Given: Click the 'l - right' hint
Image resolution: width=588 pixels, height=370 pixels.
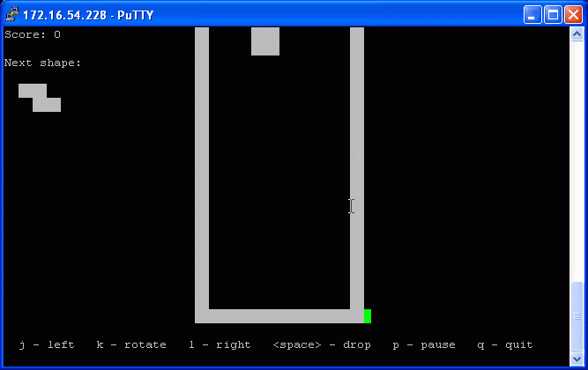Looking at the screenshot, I should (x=220, y=344).
